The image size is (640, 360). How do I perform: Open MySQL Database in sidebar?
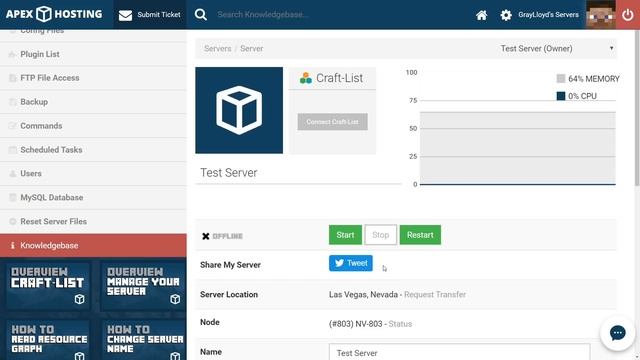(x=93, y=198)
